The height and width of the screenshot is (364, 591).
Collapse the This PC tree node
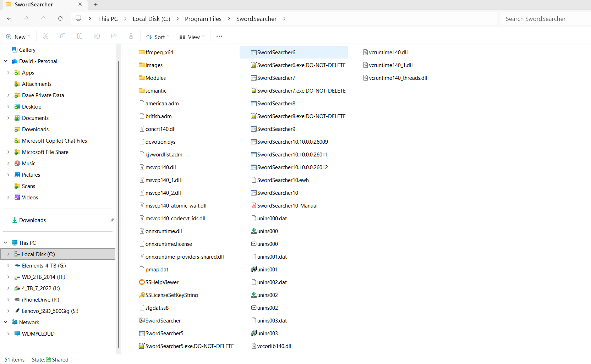point(6,243)
